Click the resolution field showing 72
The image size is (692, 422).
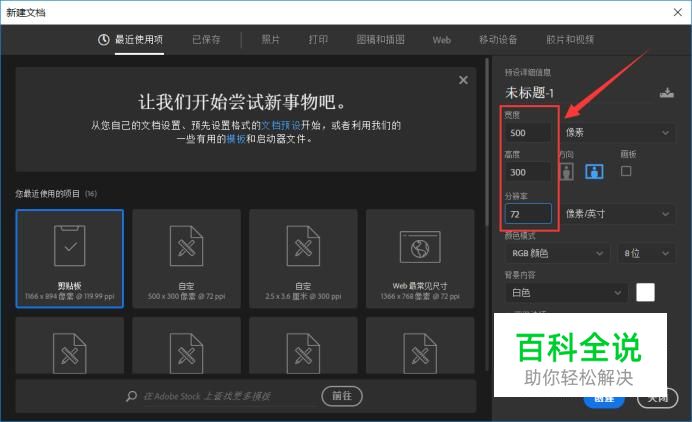click(528, 214)
